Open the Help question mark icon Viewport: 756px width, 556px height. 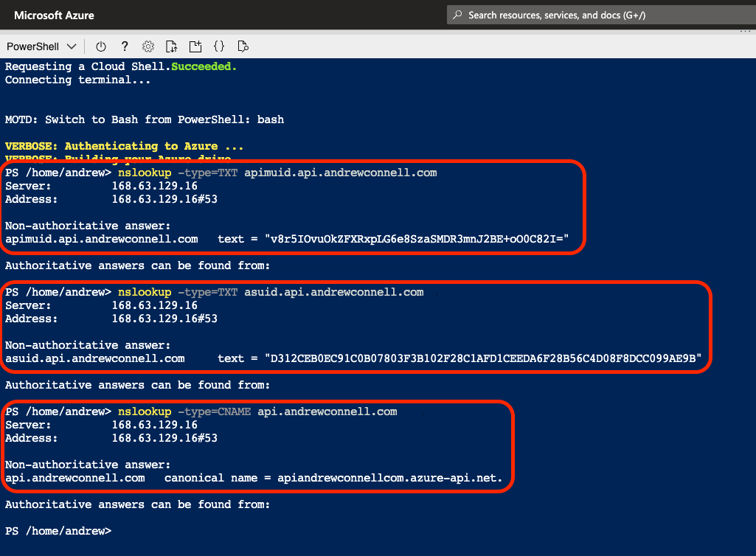[125, 46]
